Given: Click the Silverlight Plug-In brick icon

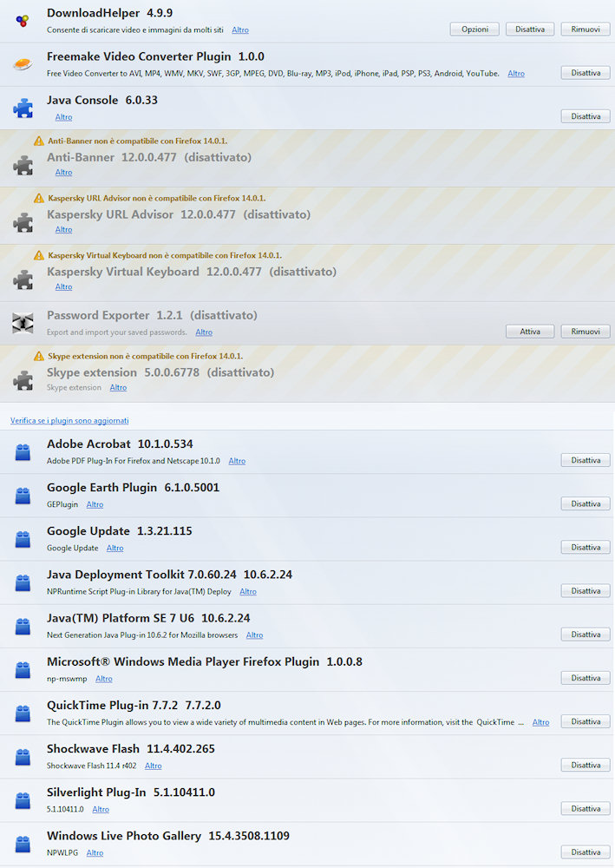Looking at the screenshot, I should pos(23,800).
